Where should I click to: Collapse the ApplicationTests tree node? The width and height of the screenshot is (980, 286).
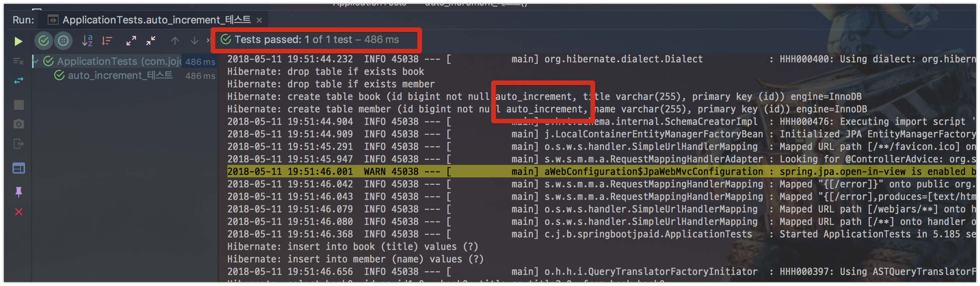tap(36, 61)
